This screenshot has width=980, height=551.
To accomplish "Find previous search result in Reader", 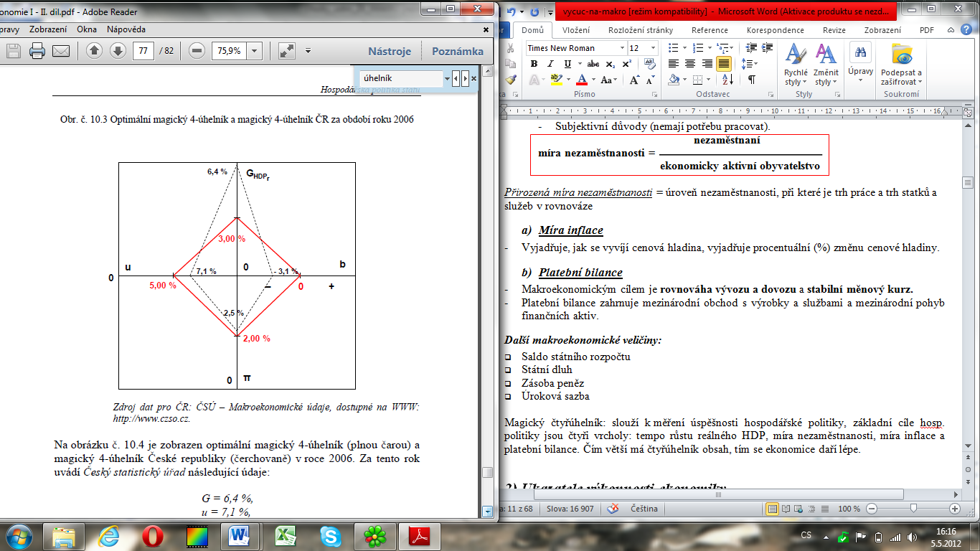I will click(456, 78).
